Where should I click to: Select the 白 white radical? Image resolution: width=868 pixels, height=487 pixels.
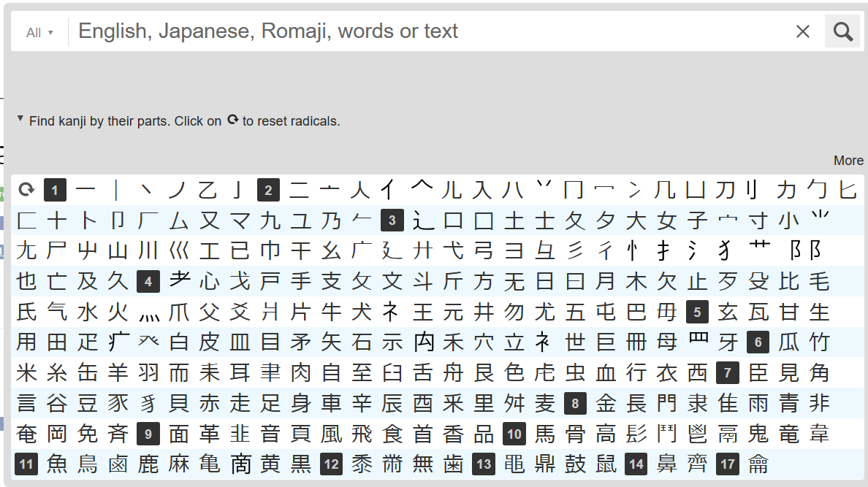179,342
